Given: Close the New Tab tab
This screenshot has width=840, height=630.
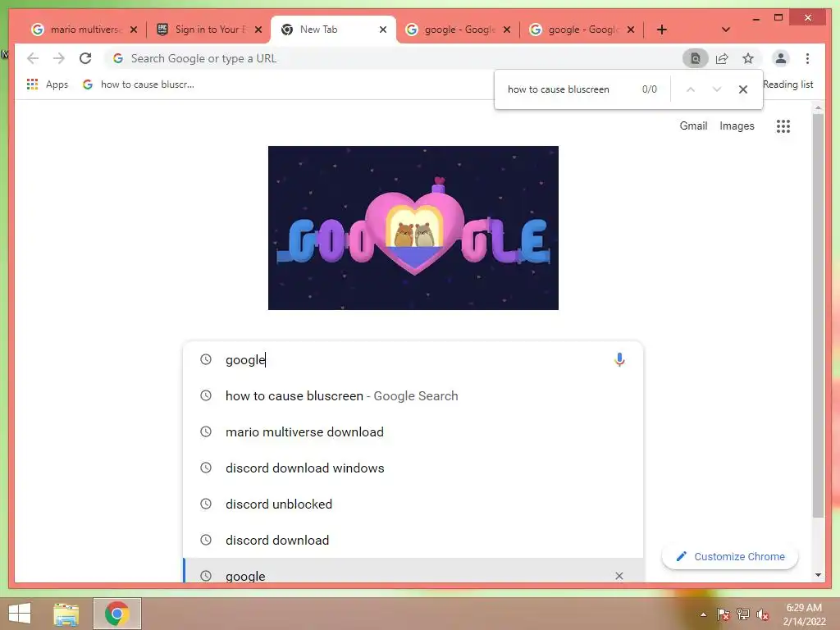Looking at the screenshot, I should coord(382,30).
